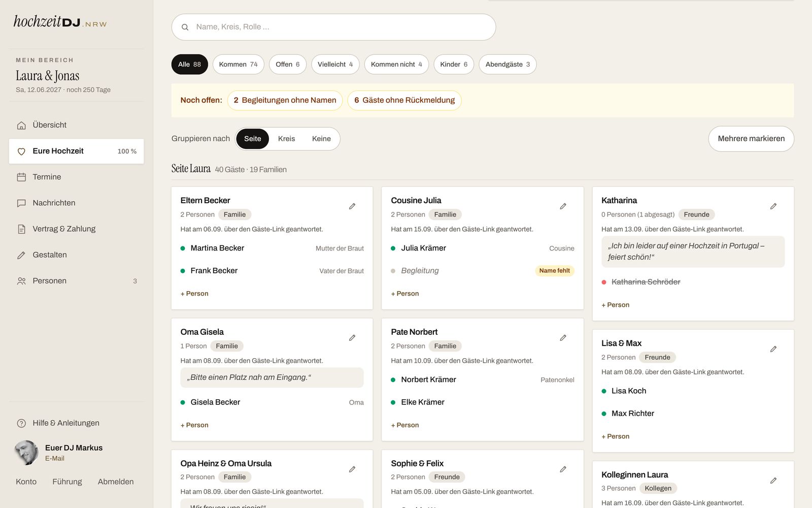The width and height of the screenshot is (812, 508).
Task: Filter by Kinder 6
Action: [454, 65]
